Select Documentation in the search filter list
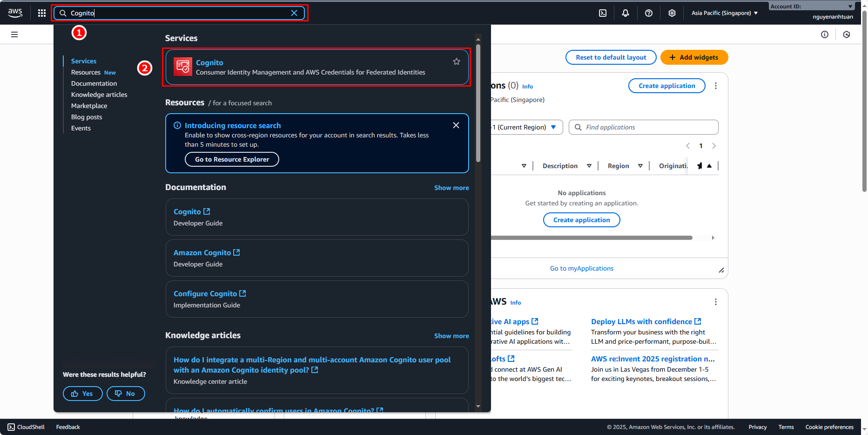The width and height of the screenshot is (868, 435). (94, 83)
